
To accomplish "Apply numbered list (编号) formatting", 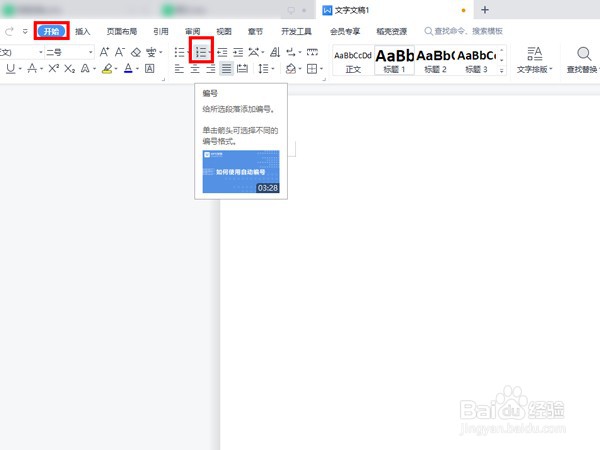I will click(201, 52).
